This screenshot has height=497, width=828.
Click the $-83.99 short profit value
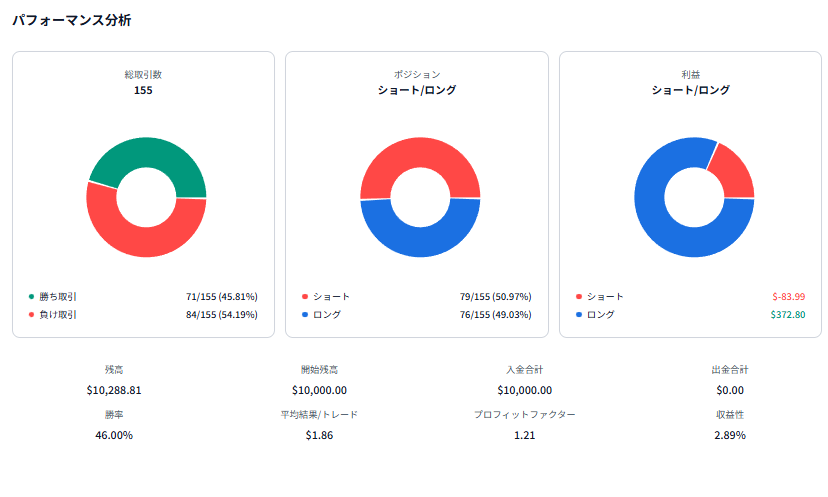pos(788,297)
